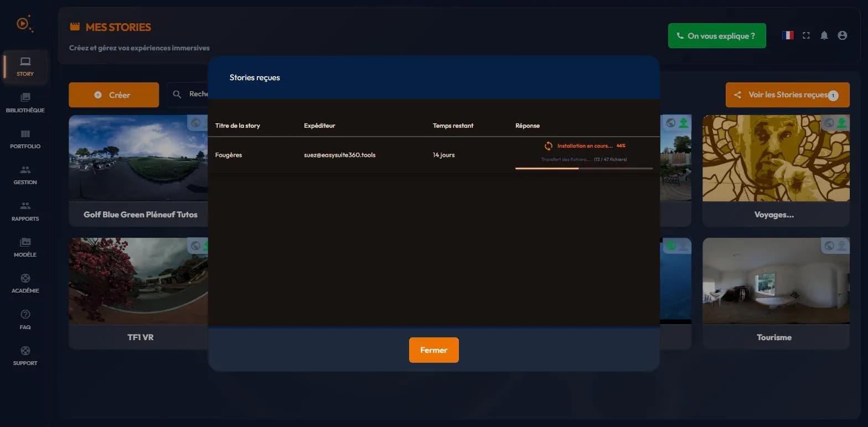
Task: Click the Mes Stories clapperboard icon
Action: (x=75, y=27)
